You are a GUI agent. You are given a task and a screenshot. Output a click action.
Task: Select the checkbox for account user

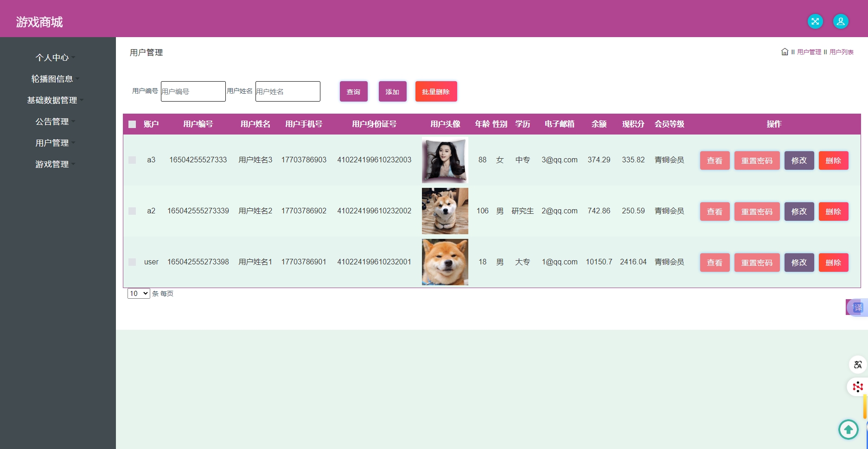click(132, 262)
